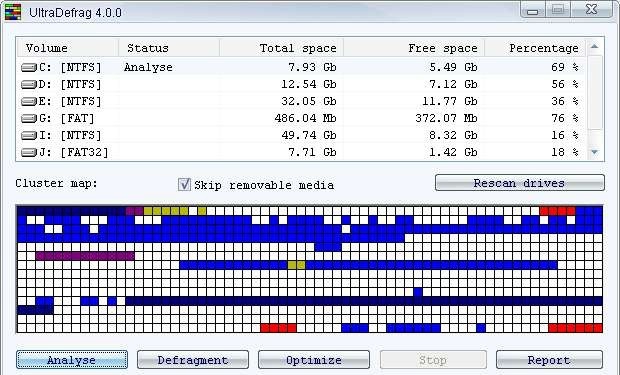This screenshot has width=620, height=375.
Task: Select the 'C: [NTFS]' volume label
Action: point(70,68)
